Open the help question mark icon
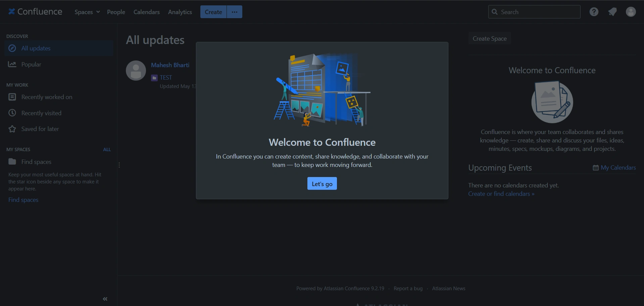The width and height of the screenshot is (644, 306). tap(594, 12)
